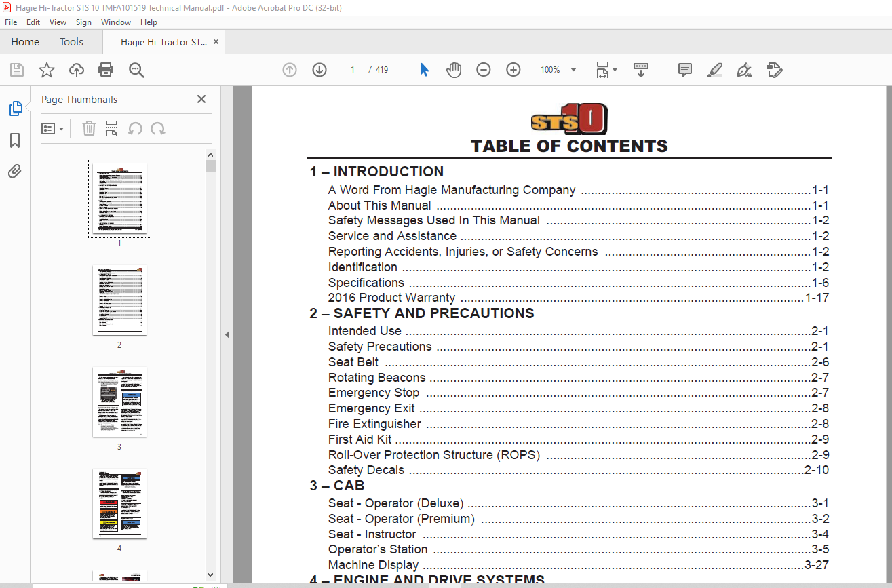The height and width of the screenshot is (588, 892).
Task: Select page 3 thumbnail
Action: (x=119, y=402)
